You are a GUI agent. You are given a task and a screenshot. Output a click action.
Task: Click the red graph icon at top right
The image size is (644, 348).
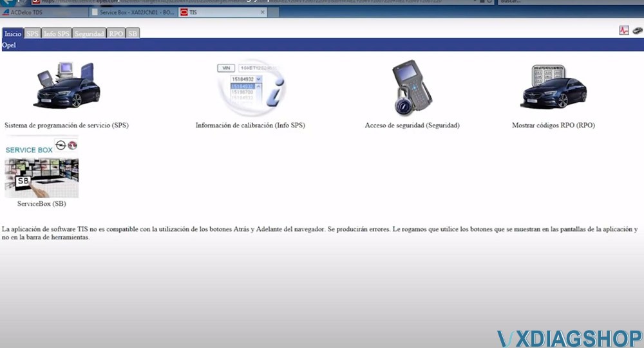(624, 30)
